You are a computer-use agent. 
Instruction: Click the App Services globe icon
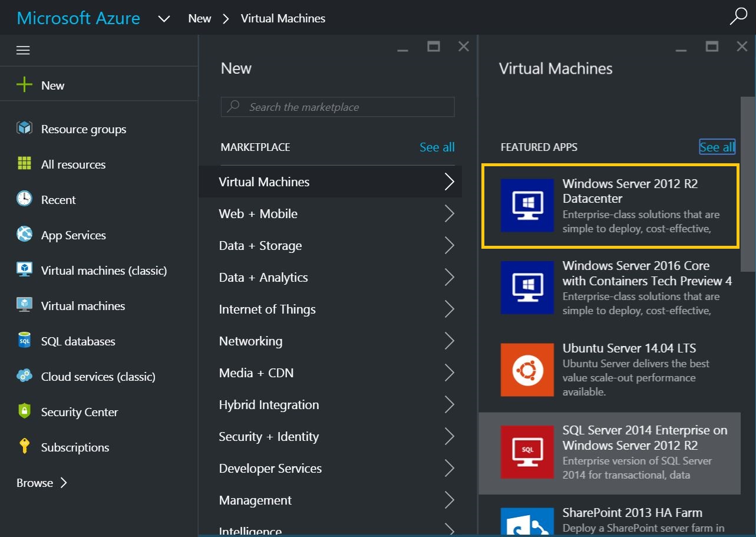pos(24,235)
